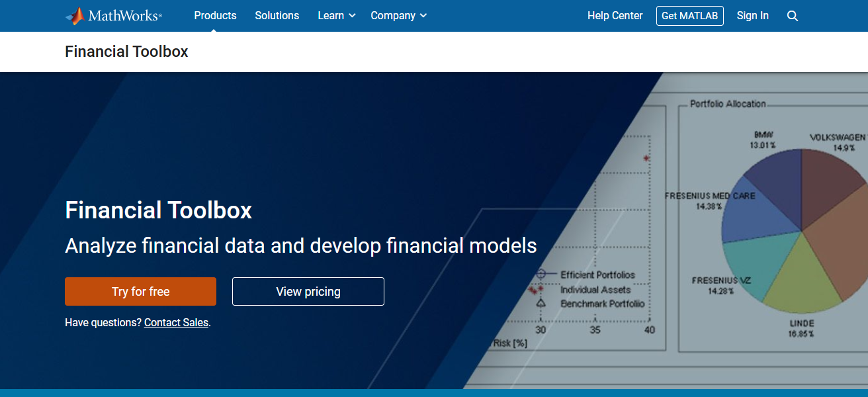Click the MathWorks logo
Viewport: 868px width, 397px height.
coord(112,15)
